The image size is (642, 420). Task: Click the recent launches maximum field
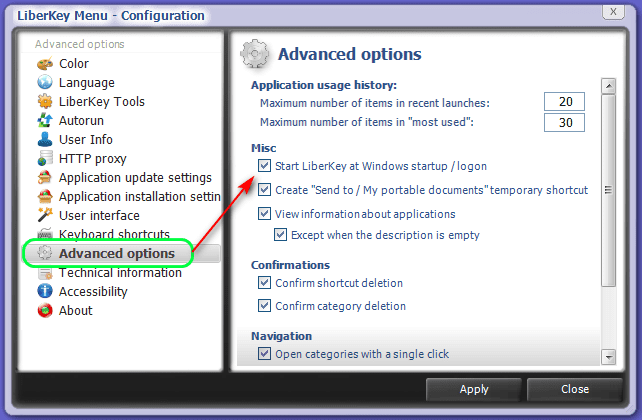[x=564, y=102]
